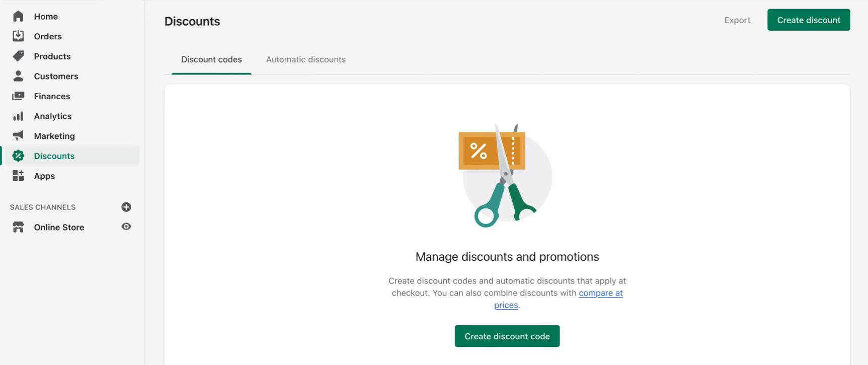
Task: Click the Discounts percent badge icon
Action: [x=18, y=156]
